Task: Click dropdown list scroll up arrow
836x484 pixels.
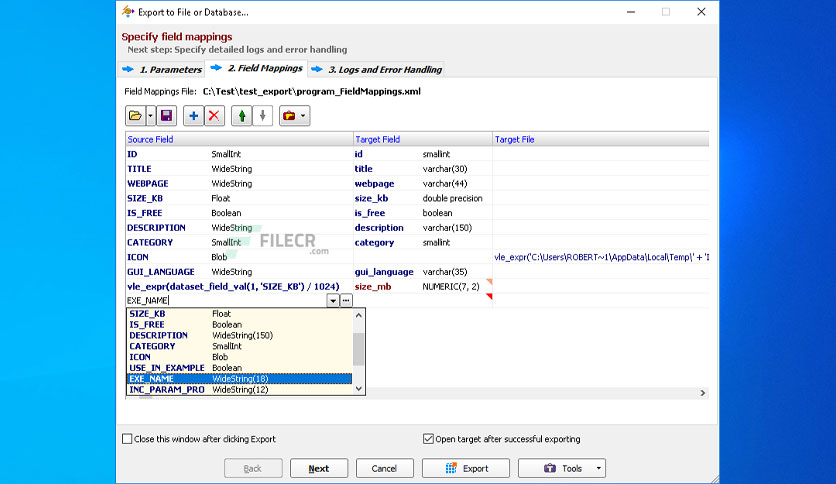Action: coord(359,315)
